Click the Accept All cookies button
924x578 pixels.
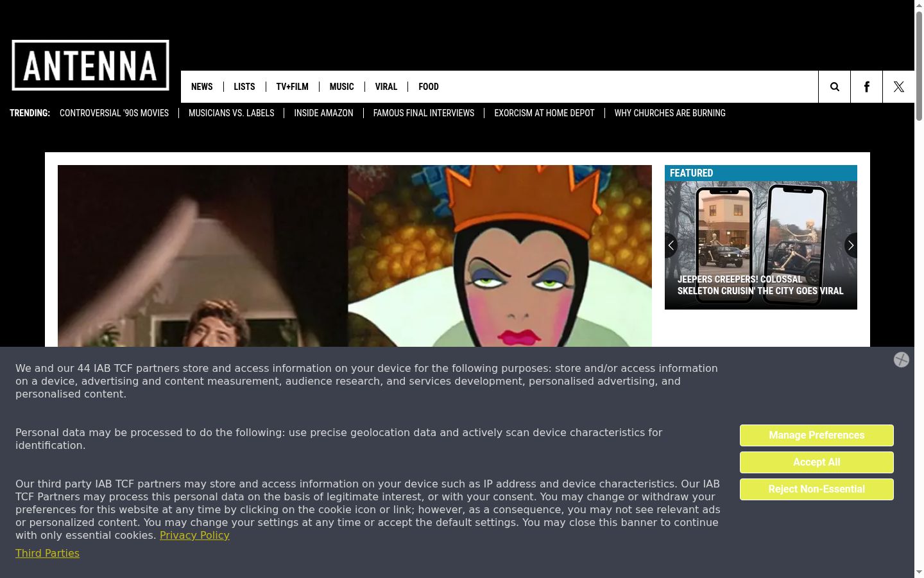coord(816,462)
